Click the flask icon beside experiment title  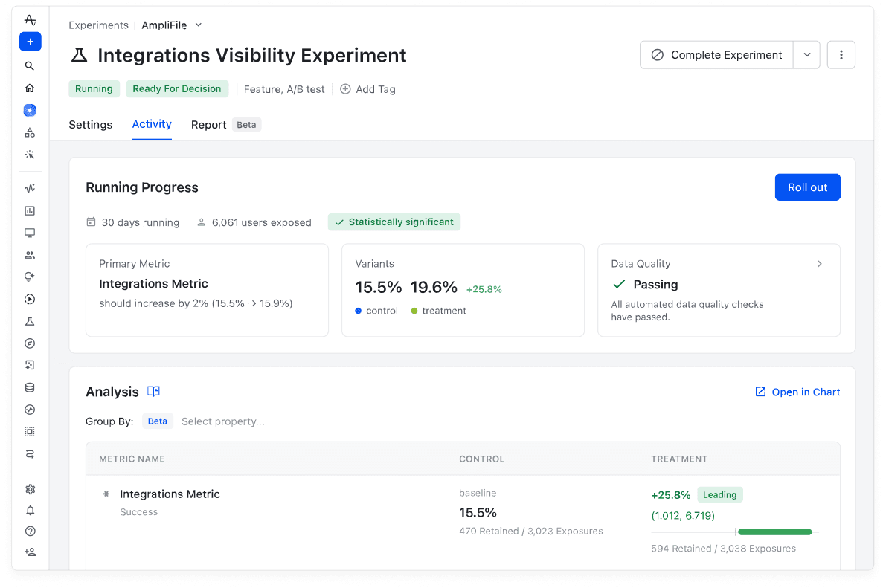(x=79, y=55)
